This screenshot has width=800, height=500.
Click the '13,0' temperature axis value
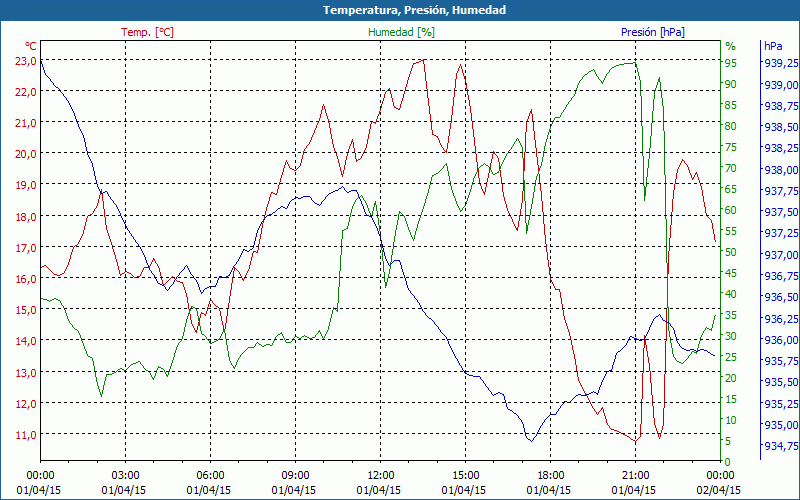pos(25,373)
